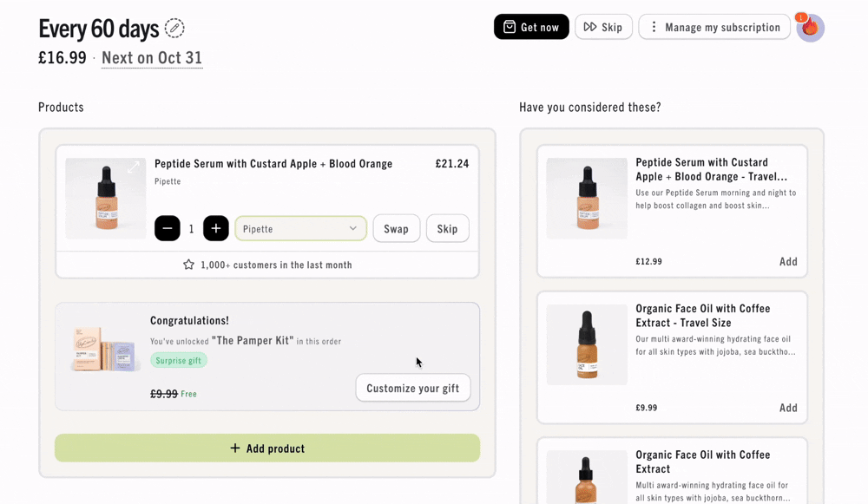The height and width of the screenshot is (504, 868).
Task: Decrease quantity with the minus button
Action: 168,228
